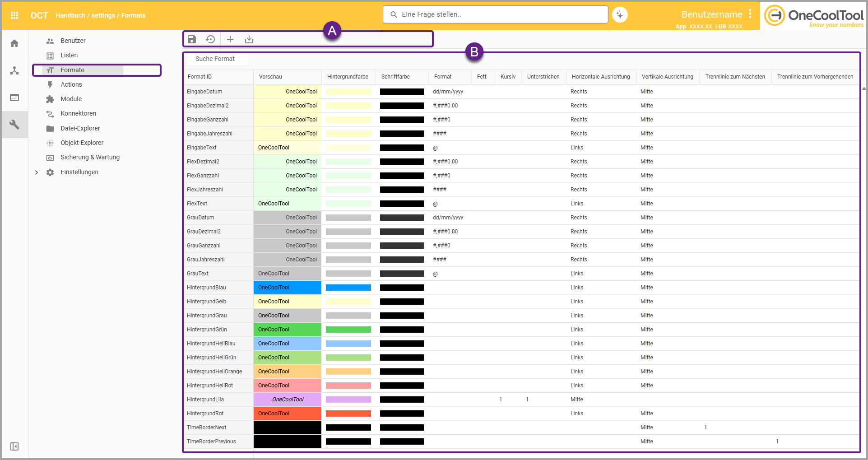Open Datei-Explorer menu entry
Image resolution: width=868 pixels, height=460 pixels.
pos(80,128)
